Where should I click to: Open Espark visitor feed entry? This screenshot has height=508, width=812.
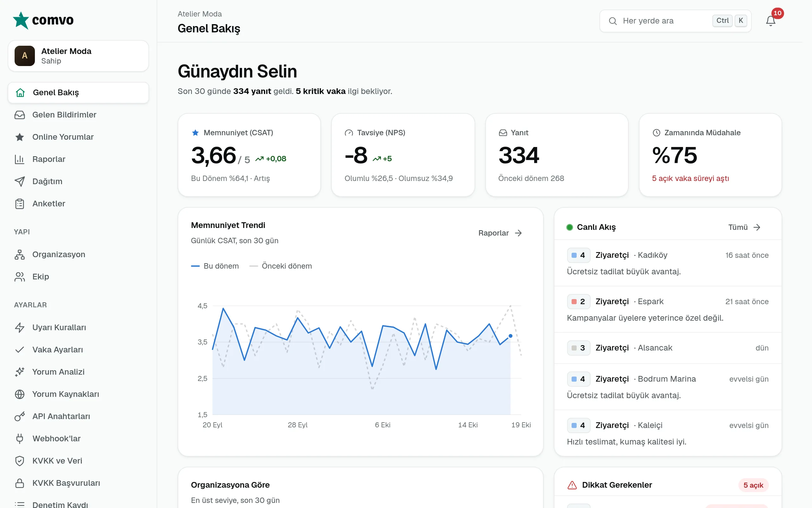668,310
